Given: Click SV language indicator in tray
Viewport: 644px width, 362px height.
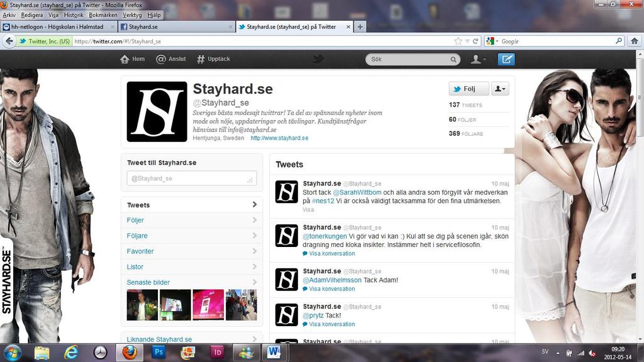Looking at the screenshot, I should tap(545, 352).
